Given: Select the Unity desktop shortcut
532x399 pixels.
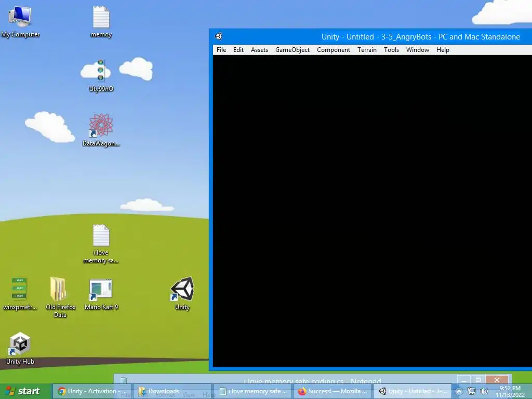Looking at the screenshot, I should point(182,294).
